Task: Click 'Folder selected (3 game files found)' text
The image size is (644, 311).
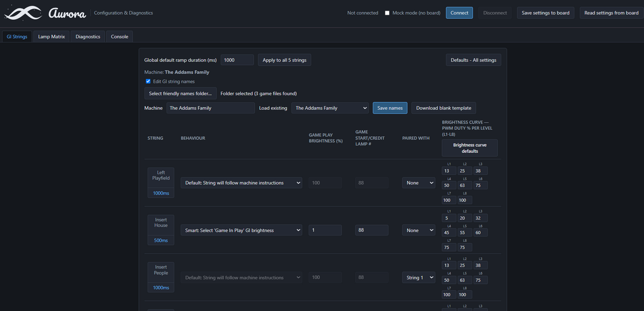Action: click(x=259, y=93)
